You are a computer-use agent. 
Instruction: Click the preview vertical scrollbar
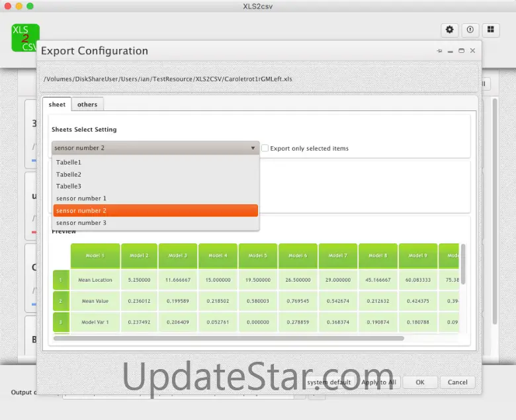[x=463, y=264]
